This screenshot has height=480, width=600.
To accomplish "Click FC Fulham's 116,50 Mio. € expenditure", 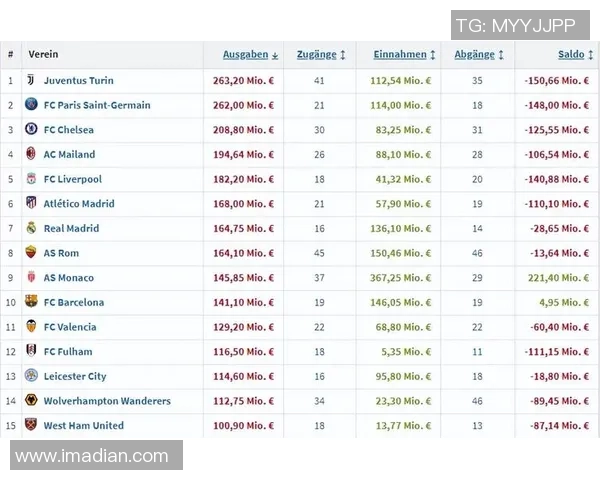I will (243, 351).
